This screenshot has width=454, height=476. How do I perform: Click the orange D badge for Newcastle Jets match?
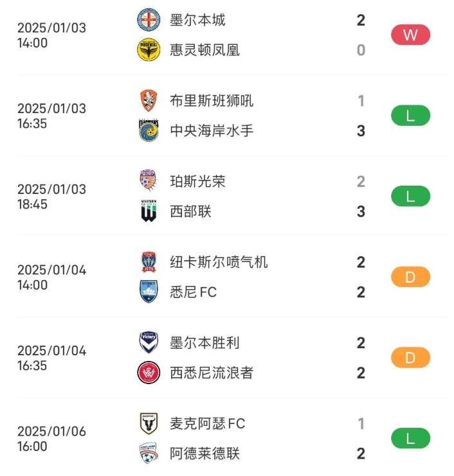pyautogui.click(x=410, y=277)
